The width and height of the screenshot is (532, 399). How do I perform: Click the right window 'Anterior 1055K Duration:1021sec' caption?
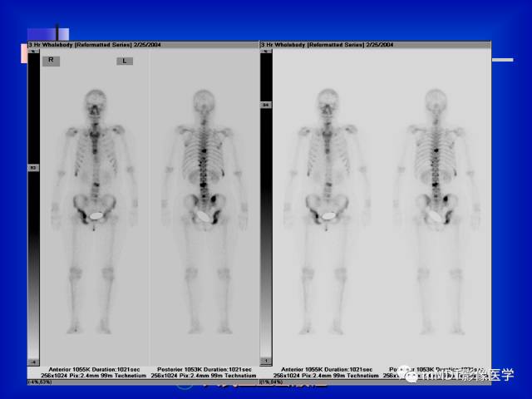tap(327, 369)
